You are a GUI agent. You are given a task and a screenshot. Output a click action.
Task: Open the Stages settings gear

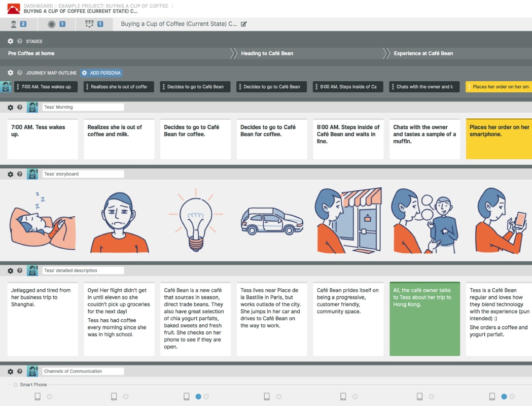[x=11, y=41]
